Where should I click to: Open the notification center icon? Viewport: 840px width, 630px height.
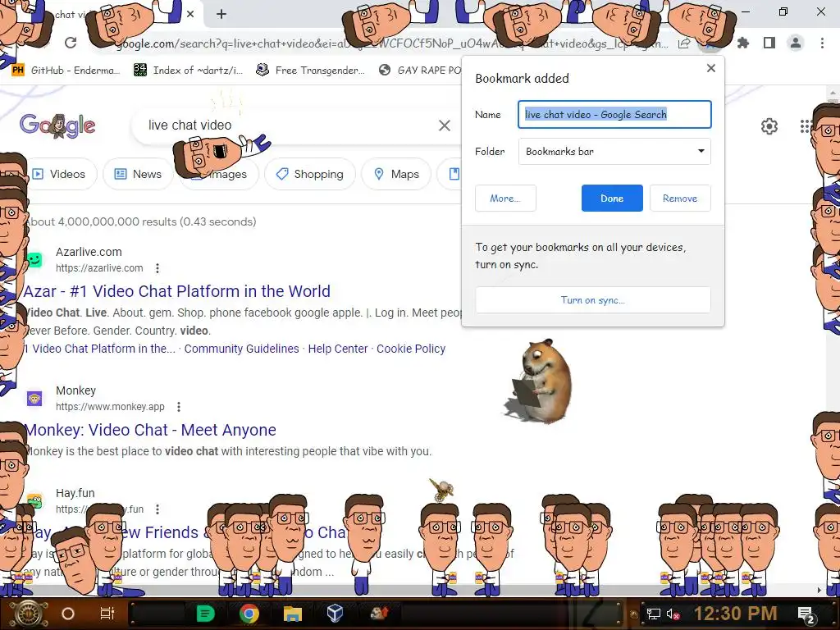point(806,615)
